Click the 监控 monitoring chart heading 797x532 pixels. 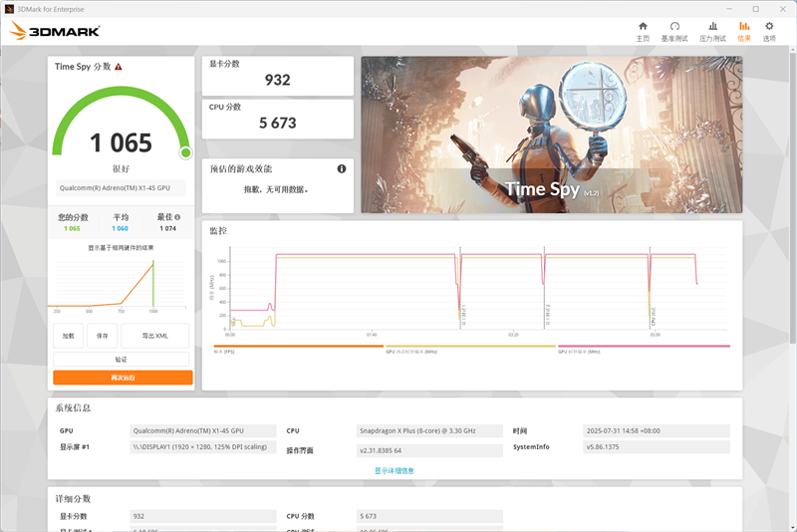tap(218, 231)
